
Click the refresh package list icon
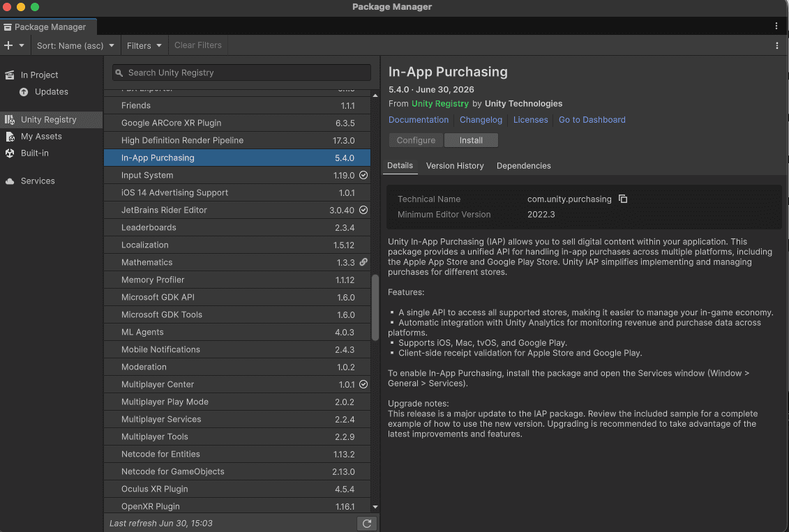(x=367, y=524)
